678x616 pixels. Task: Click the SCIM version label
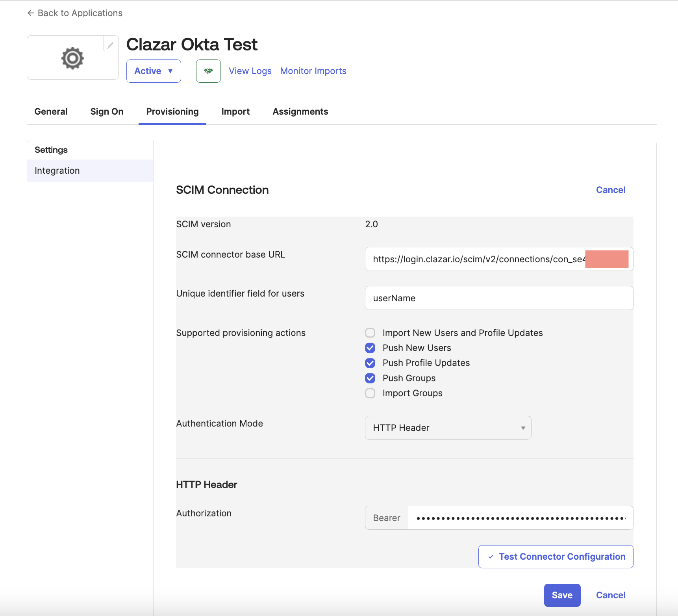click(204, 224)
